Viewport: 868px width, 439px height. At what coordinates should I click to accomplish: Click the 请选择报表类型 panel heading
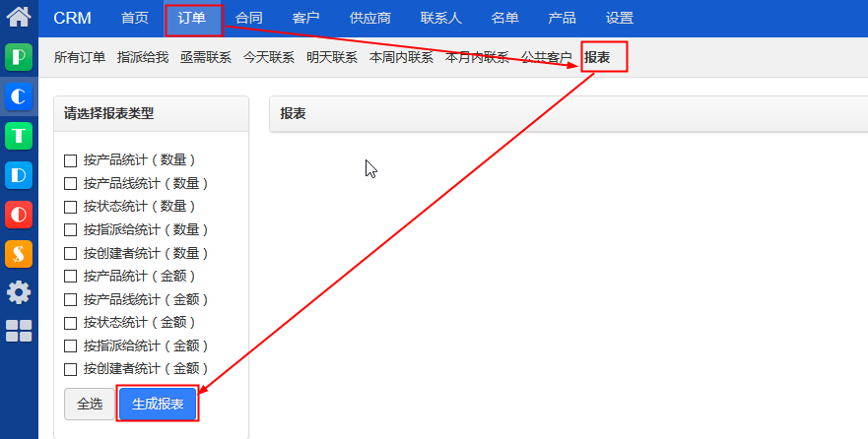(x=109, y=114)
